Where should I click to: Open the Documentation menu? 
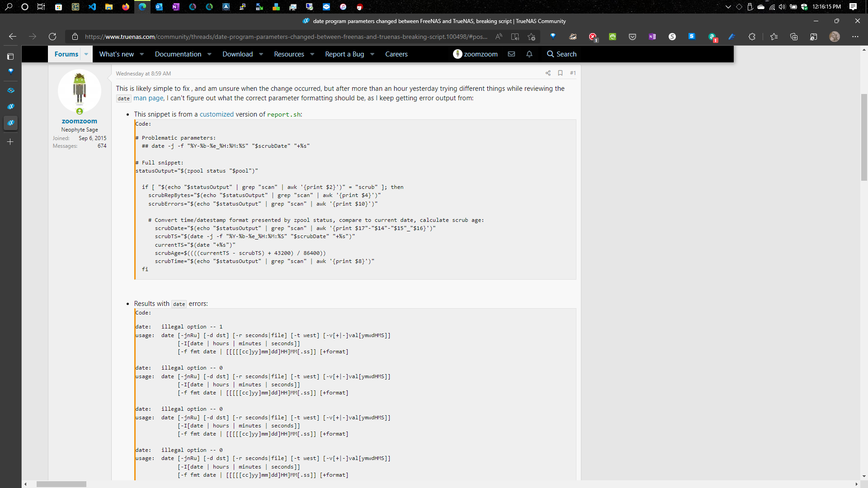[x=178, y=54]
